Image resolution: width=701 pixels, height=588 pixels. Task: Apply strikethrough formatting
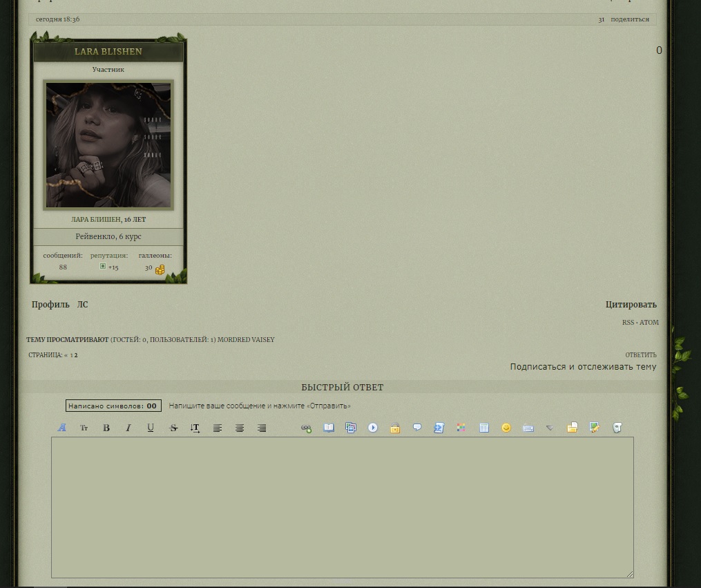point(173,428)
